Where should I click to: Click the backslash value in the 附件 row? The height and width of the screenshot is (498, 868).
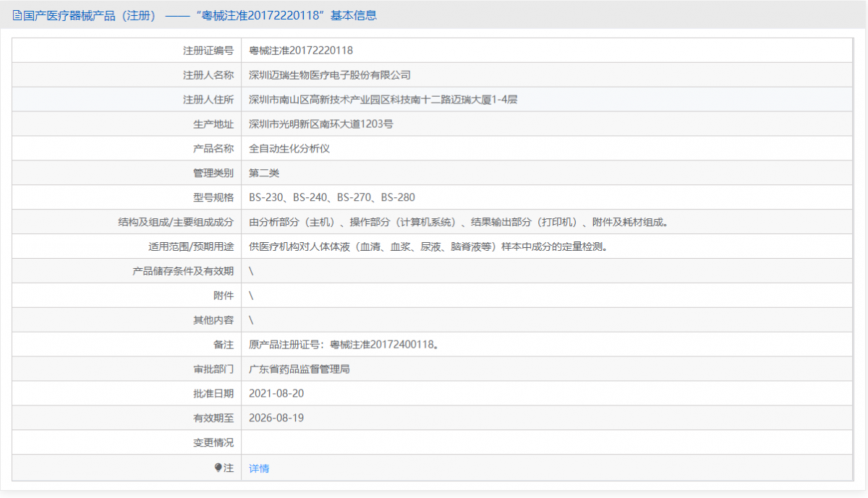pos(251,296)
